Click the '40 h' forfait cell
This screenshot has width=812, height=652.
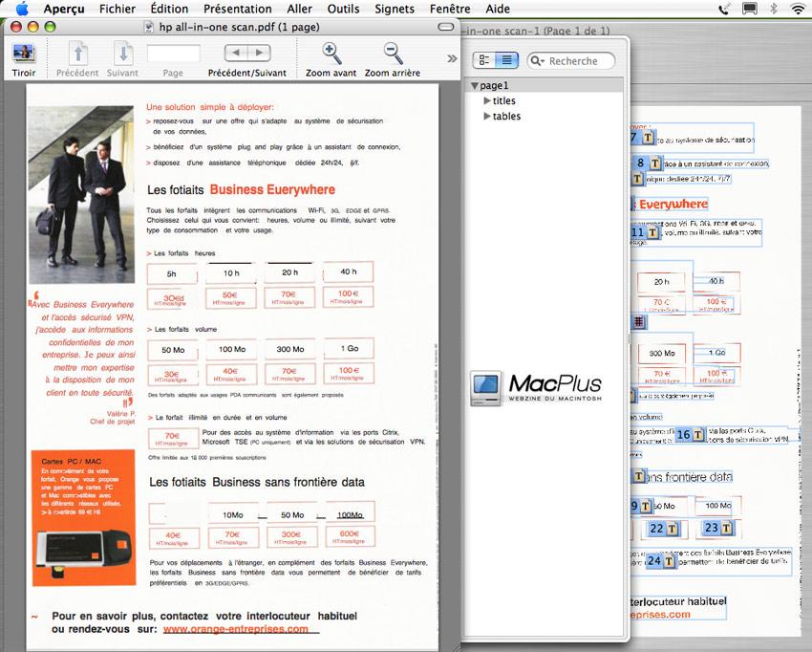click(349, 272)
